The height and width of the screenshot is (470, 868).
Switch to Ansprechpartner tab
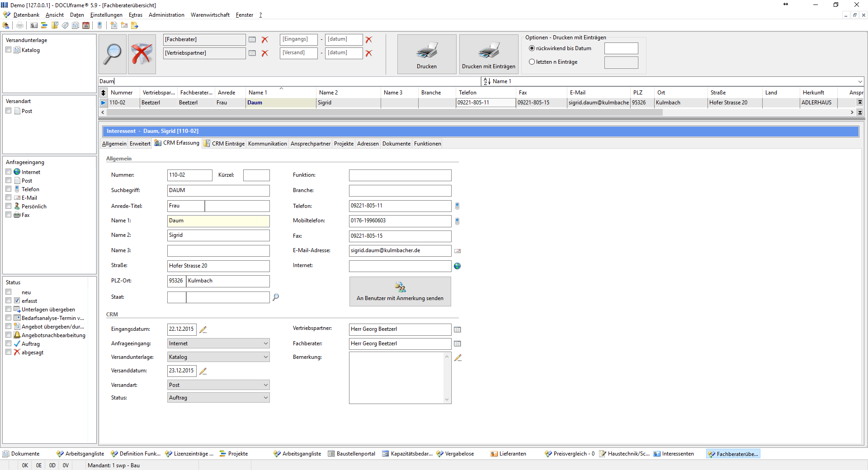point(311,144)
